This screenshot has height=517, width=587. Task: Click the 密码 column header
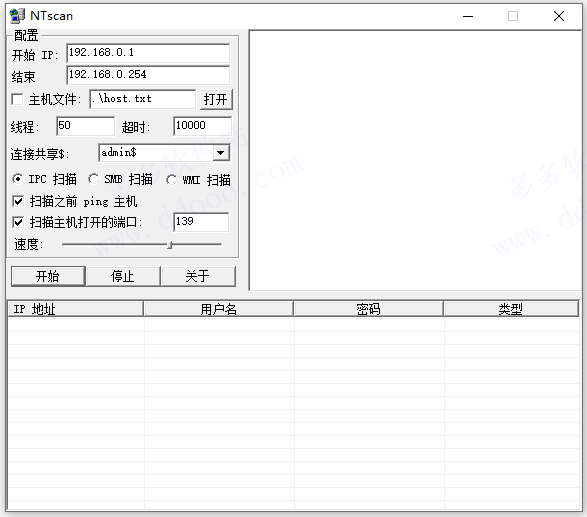[368, 309]
